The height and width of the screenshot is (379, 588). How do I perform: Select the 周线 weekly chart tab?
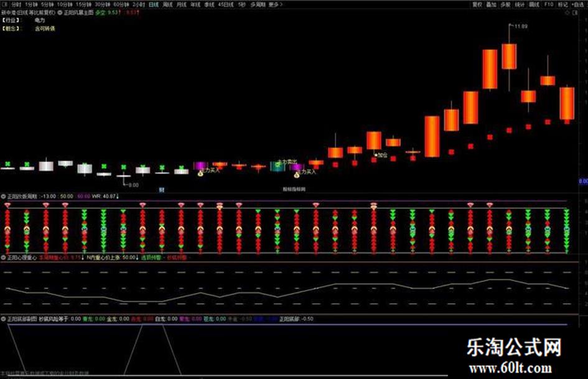point(167,4)
